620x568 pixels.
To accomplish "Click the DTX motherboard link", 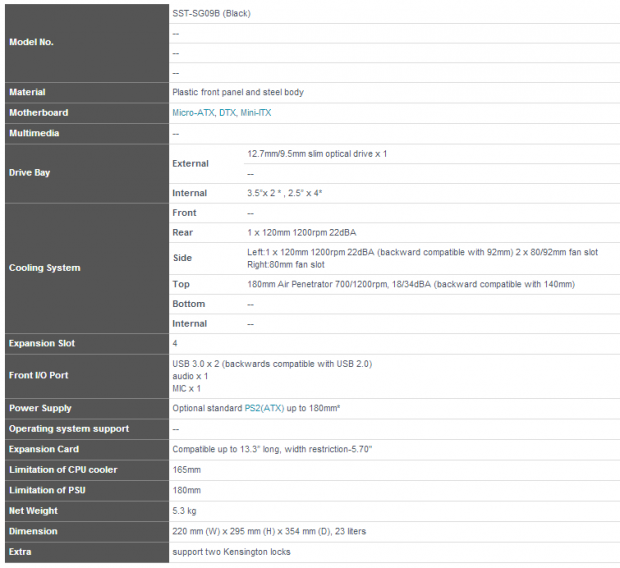I will click(227, 113).
